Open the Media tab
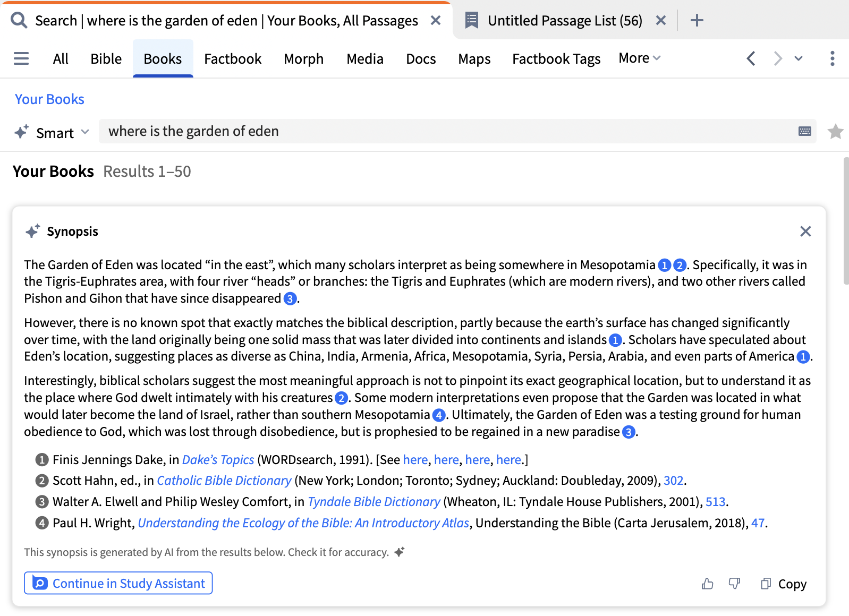This screenshot has height=616, width=849. click(x=365, y=59)
